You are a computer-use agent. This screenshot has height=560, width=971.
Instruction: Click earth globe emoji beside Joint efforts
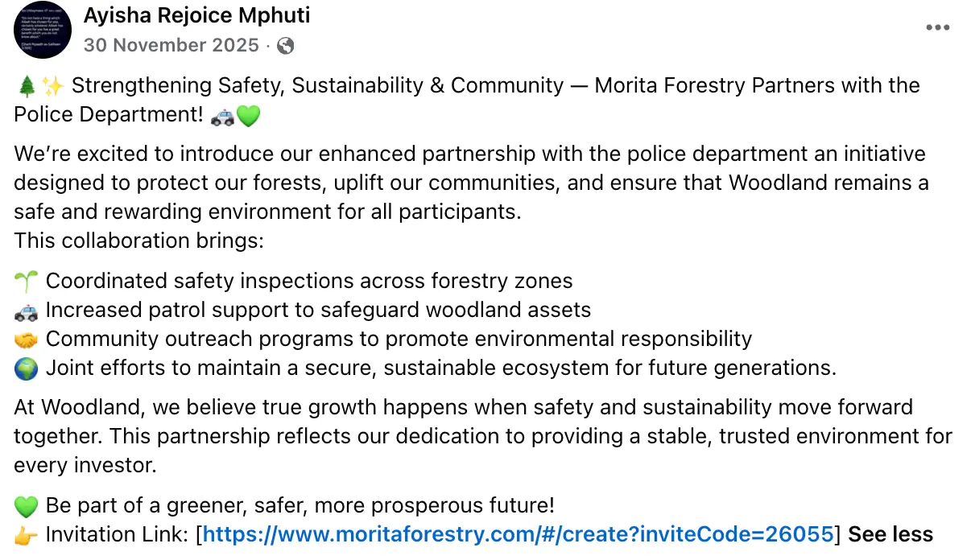[x=26, y=369]
